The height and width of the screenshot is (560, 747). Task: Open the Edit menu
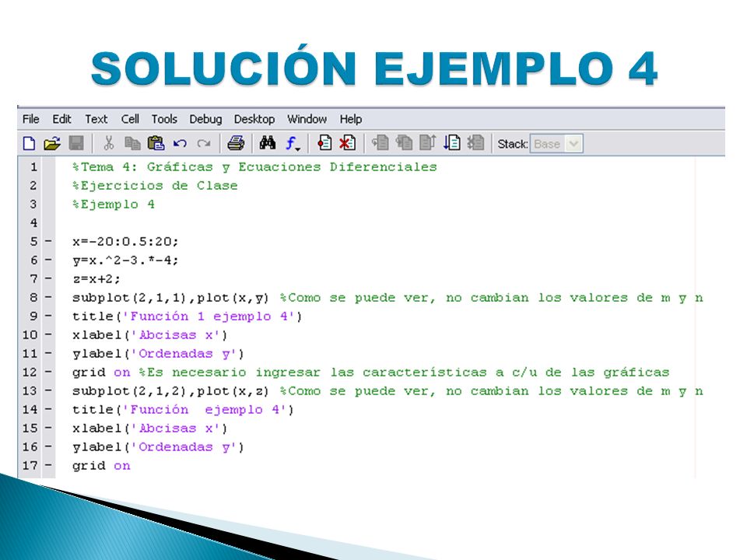click(x=61, y=119)
